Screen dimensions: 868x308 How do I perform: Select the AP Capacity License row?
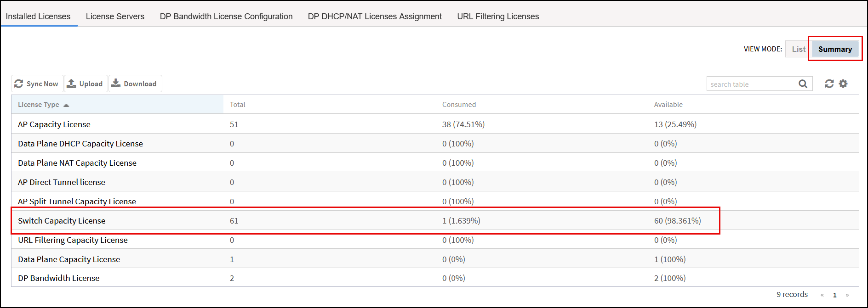click(435, 124)
